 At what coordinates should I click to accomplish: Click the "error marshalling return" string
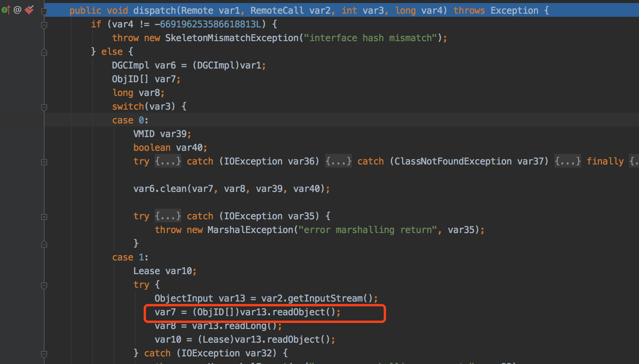[x=368, y=230]
